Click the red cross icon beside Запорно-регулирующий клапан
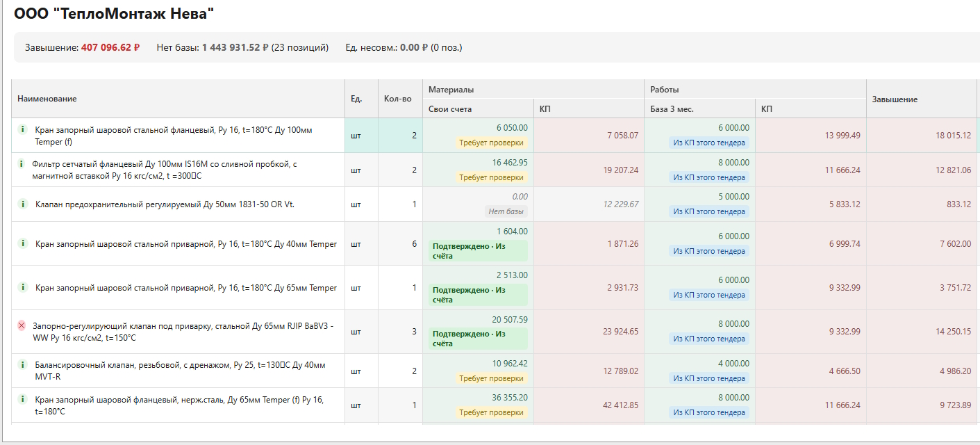The width and height of the screenshot is (980, 445). click(x=22, y=325)
